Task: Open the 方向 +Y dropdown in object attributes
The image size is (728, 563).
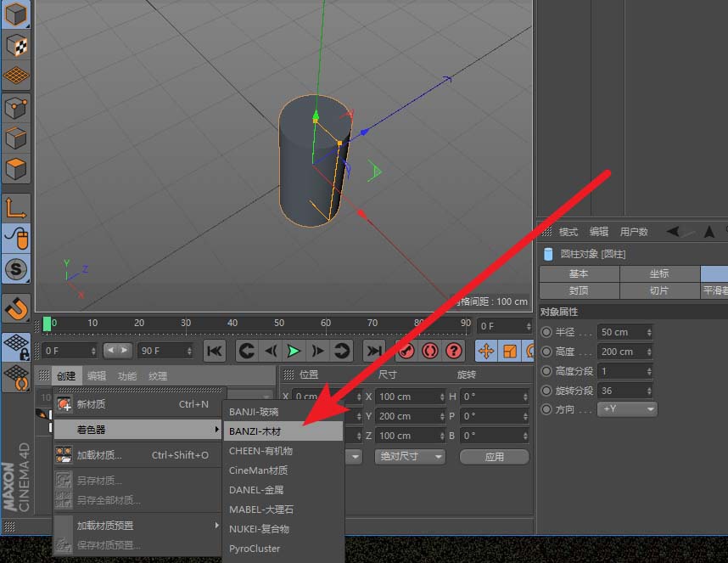Action: (x=627, y=408)
